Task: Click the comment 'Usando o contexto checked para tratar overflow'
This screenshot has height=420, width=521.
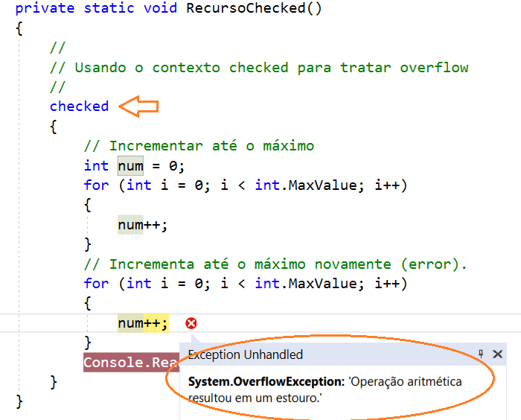Action: click(259, 68)
